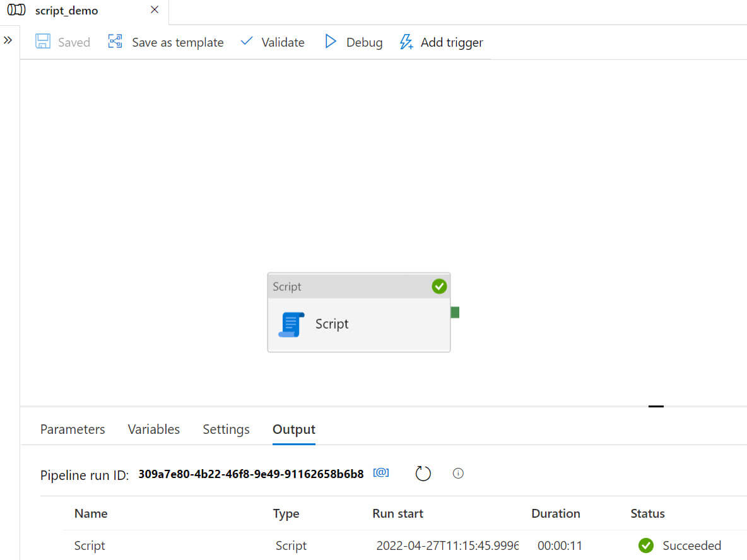Image resolution: width=747 pixels, height=560 pixels.
Task: Select the script_demo pipeline tab
Action: click(67, 11)
